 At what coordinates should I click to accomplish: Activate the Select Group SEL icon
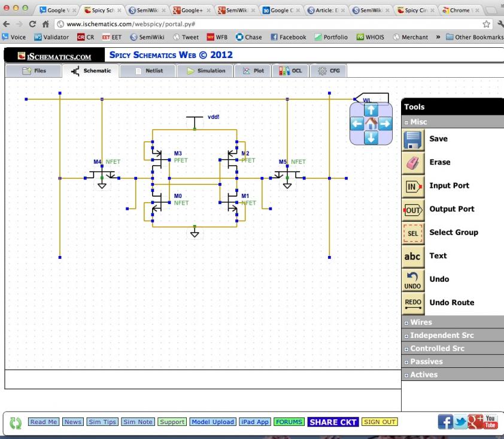(413, 233)
